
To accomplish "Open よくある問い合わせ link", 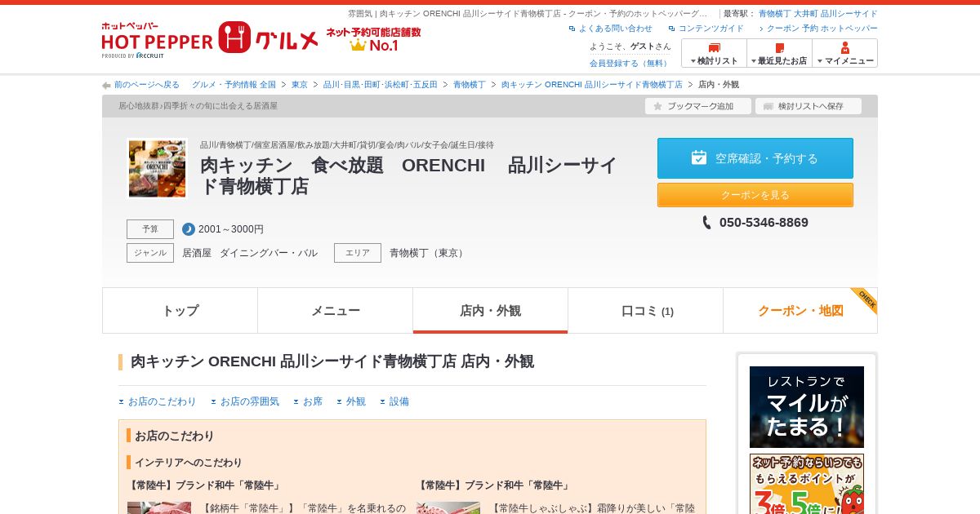I will (615, 29).
